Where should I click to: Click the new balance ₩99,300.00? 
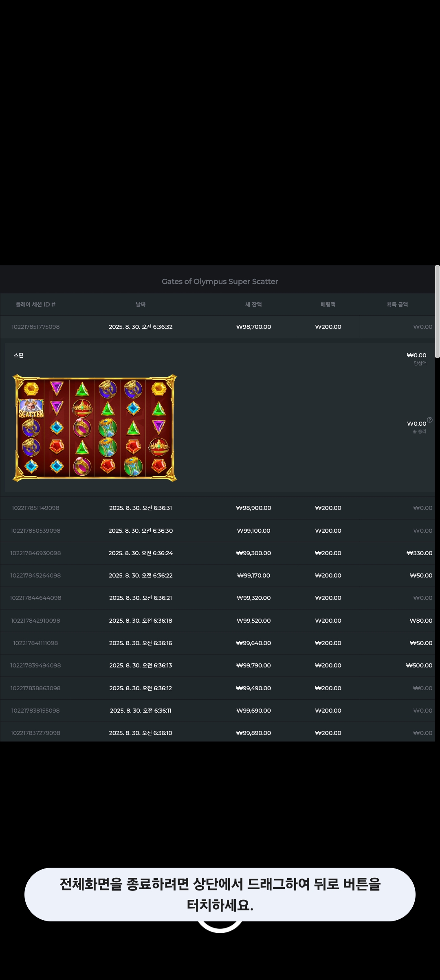(253, 553)
